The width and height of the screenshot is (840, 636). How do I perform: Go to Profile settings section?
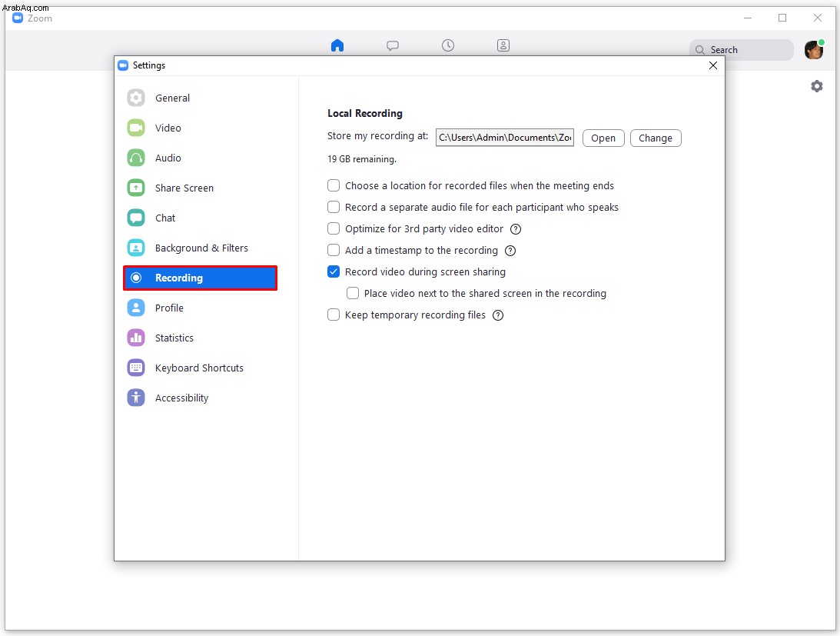coord(201,308)
